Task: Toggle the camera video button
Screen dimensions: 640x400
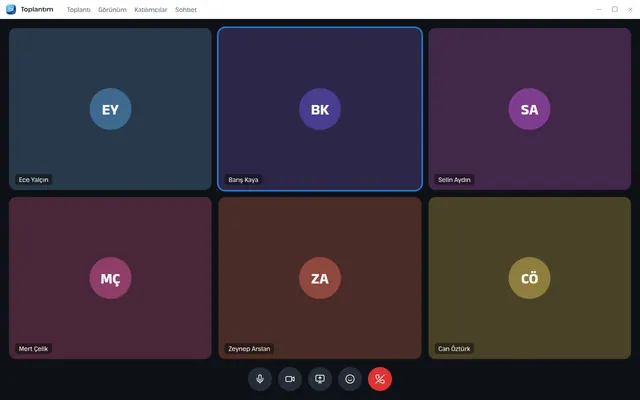Action: click(x=290, y=379)
